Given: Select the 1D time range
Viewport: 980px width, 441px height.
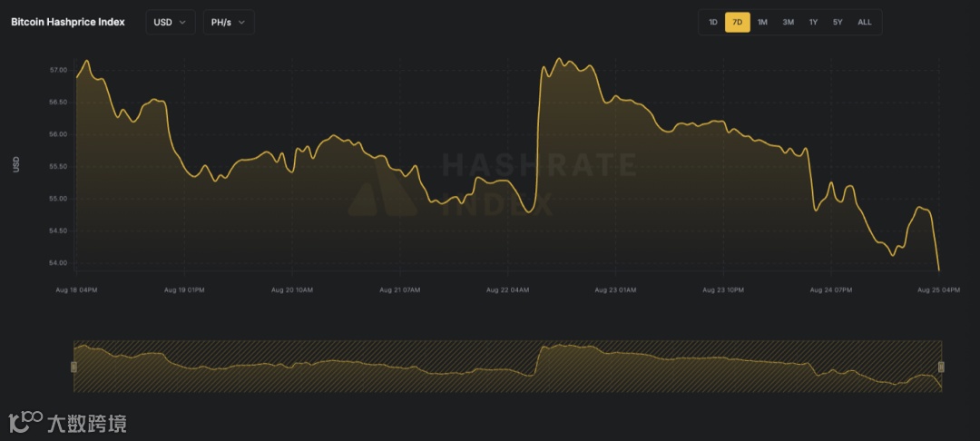Looking at the screenshot, I should click(712, 23).
